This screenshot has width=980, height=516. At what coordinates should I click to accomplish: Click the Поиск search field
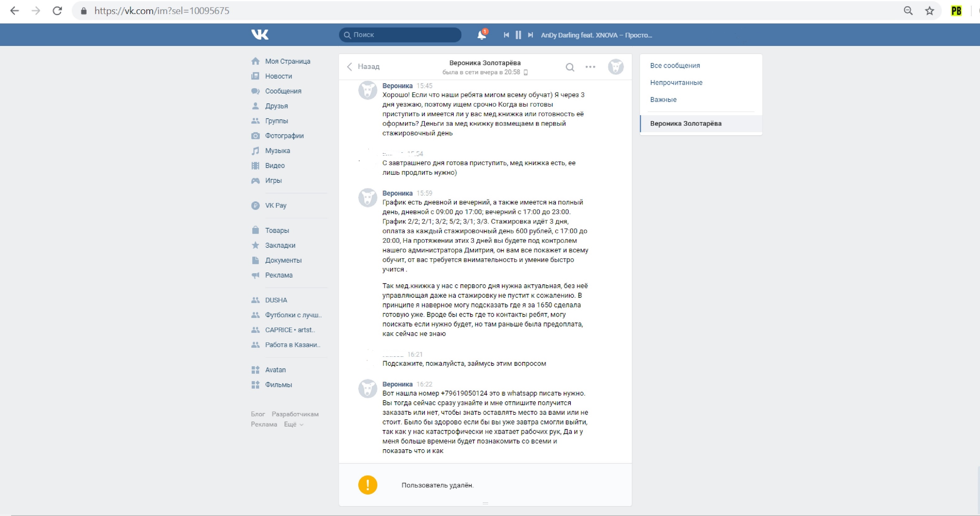pos(400,34)
